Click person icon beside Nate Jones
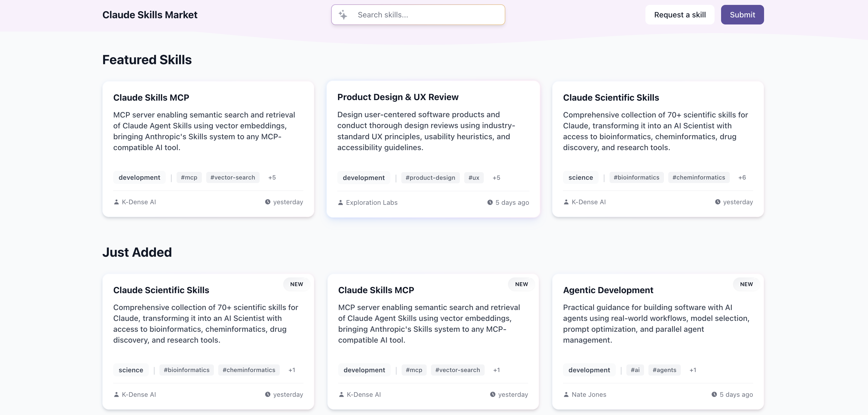The height and width of the screenshot is (415, 868). (566, 394)
